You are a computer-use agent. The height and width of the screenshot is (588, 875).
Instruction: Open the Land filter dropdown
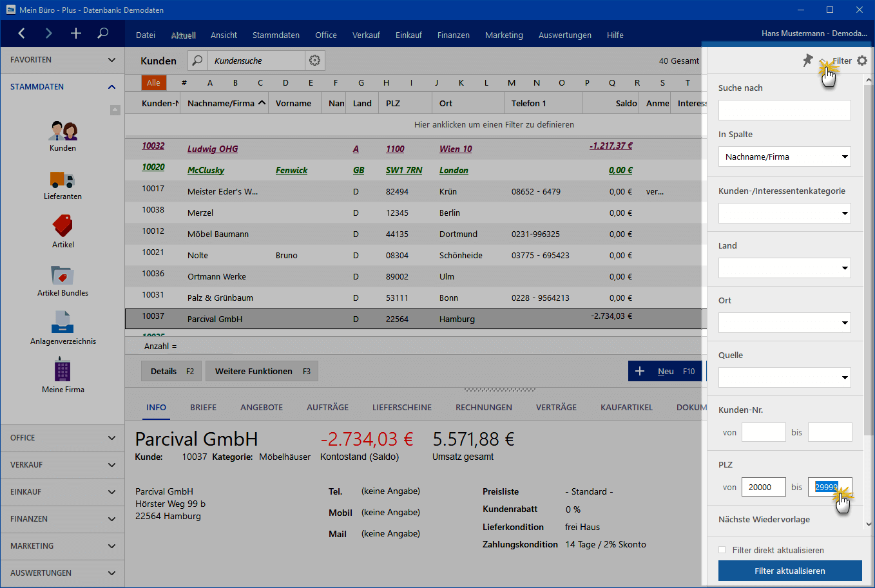coord(784,268)
